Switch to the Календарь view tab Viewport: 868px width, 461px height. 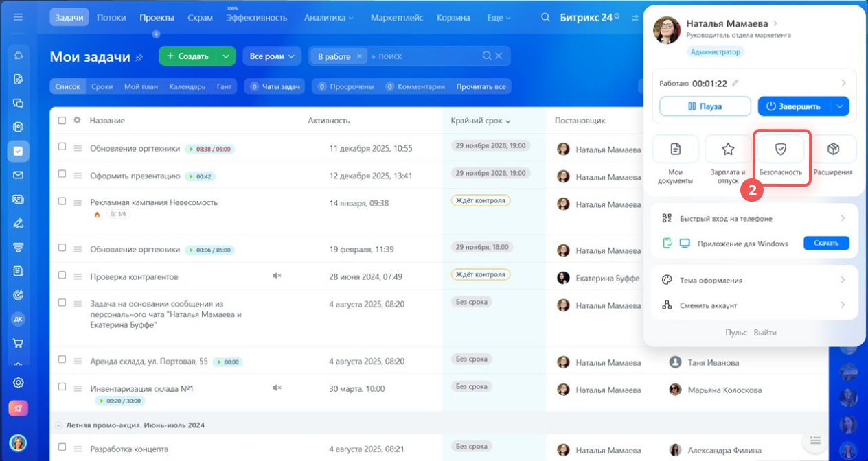(x=187, y=86)
